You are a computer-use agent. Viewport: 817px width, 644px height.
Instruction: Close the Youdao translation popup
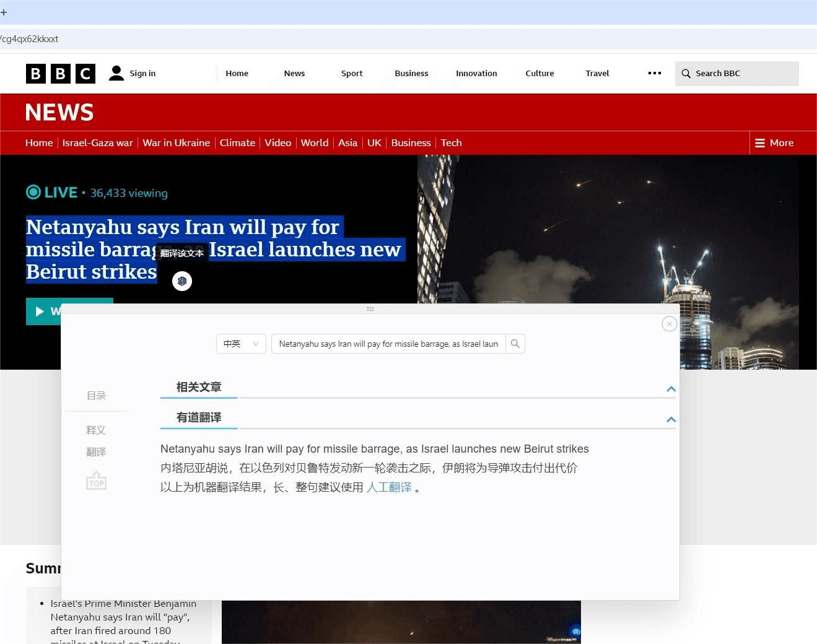pyautogui.click(x=669, y=324)
